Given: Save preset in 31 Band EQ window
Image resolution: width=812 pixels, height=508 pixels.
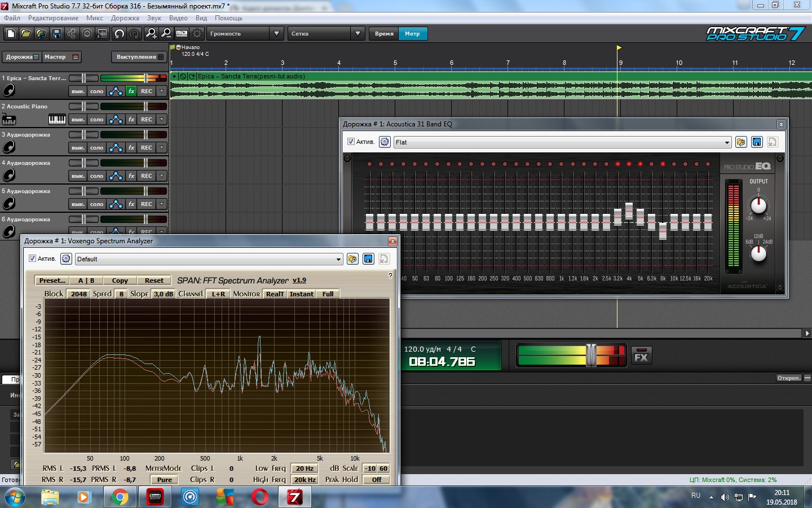Looking at the screenshot, I should point(757,142).
